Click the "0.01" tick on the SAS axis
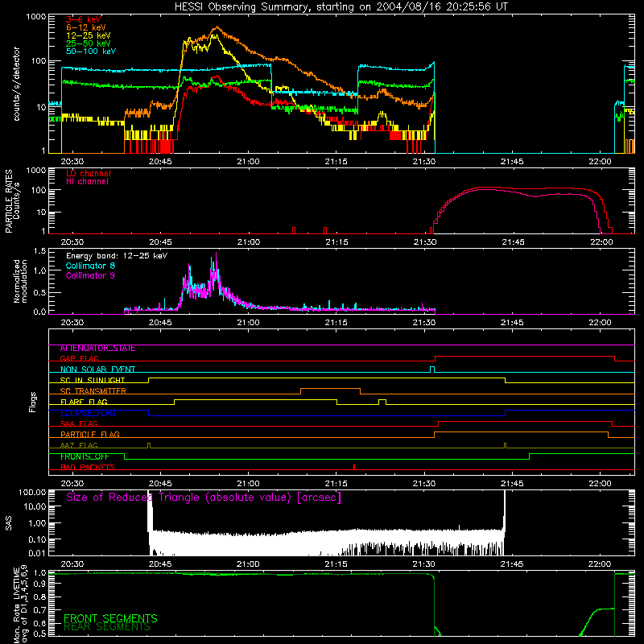The image size is (644, 644). tap(37, 553)
